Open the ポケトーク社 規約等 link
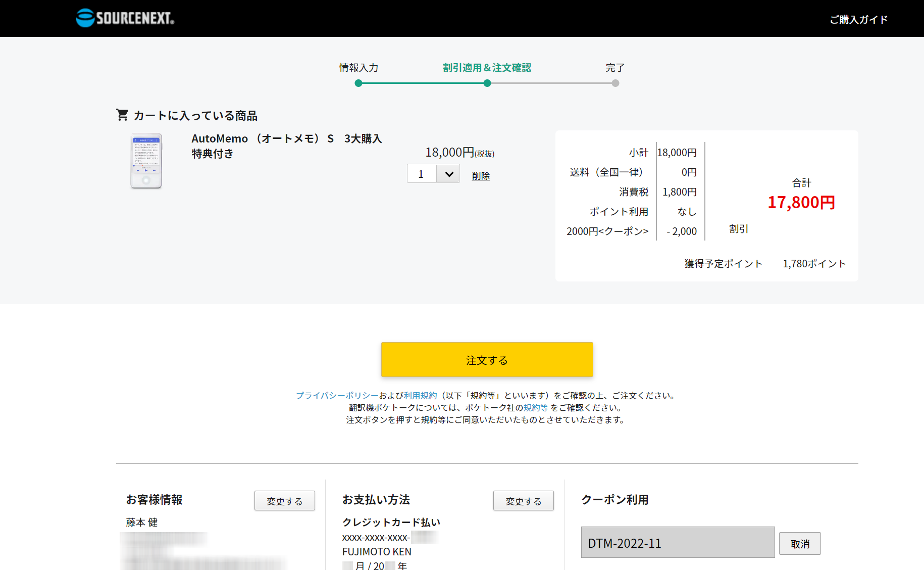This screenshot has width=924, height=570. click(x=536, y=407)
